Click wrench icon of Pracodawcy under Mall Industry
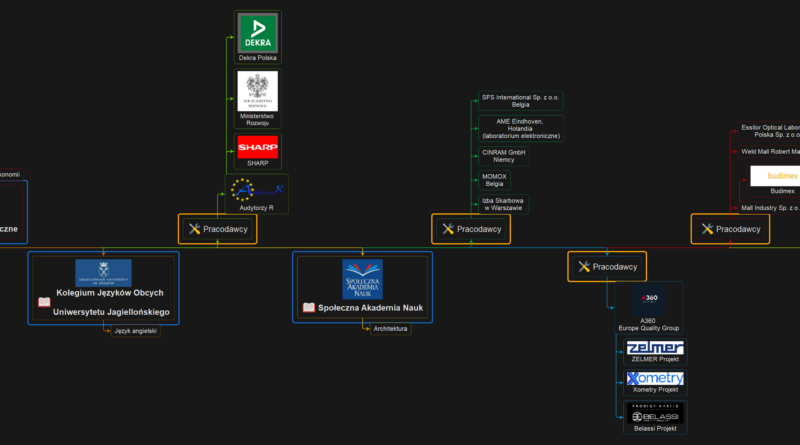 point(707,229)
